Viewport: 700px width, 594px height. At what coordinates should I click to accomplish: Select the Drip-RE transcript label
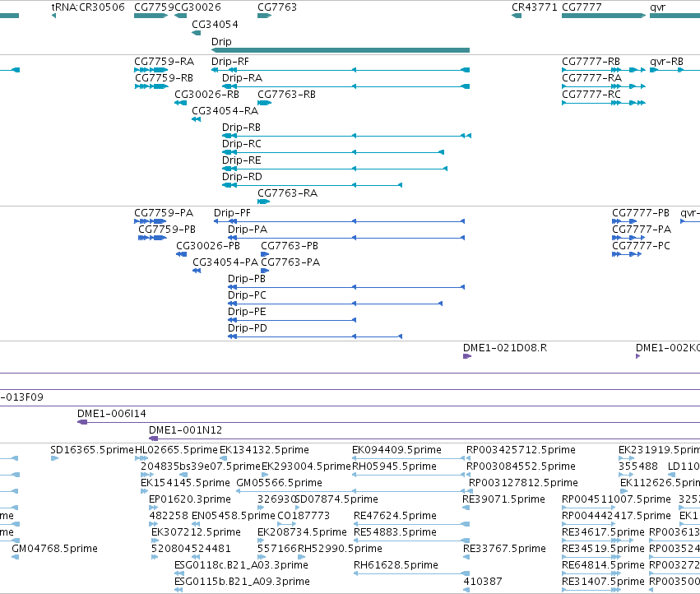click(242, 160)
